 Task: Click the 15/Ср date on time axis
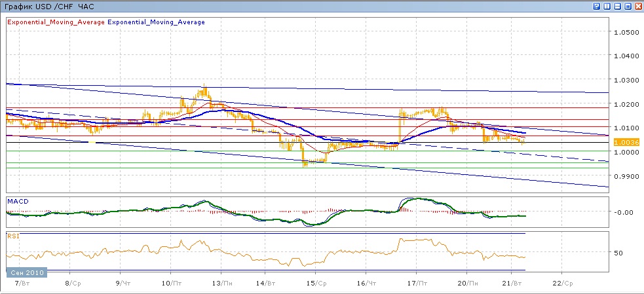coord(317,284)
